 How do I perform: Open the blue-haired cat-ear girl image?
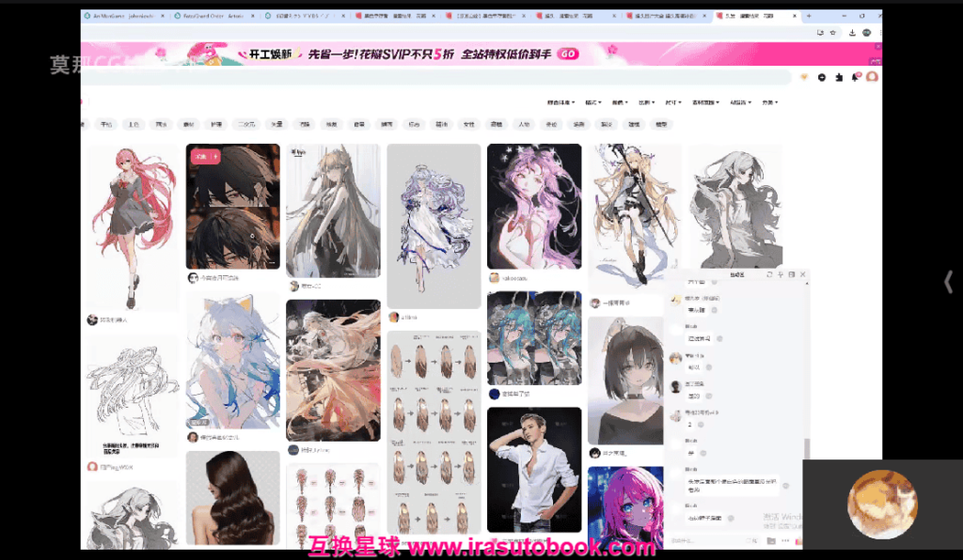point(233,361)
